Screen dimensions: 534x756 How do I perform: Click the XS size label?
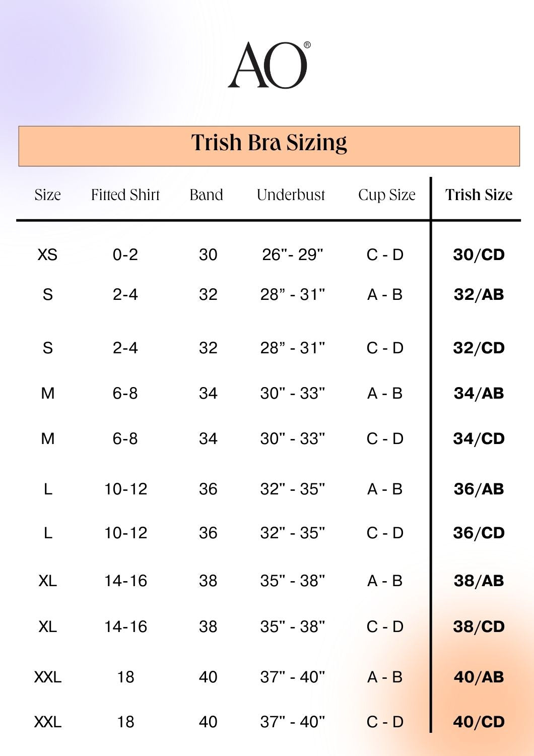[47, 255]
